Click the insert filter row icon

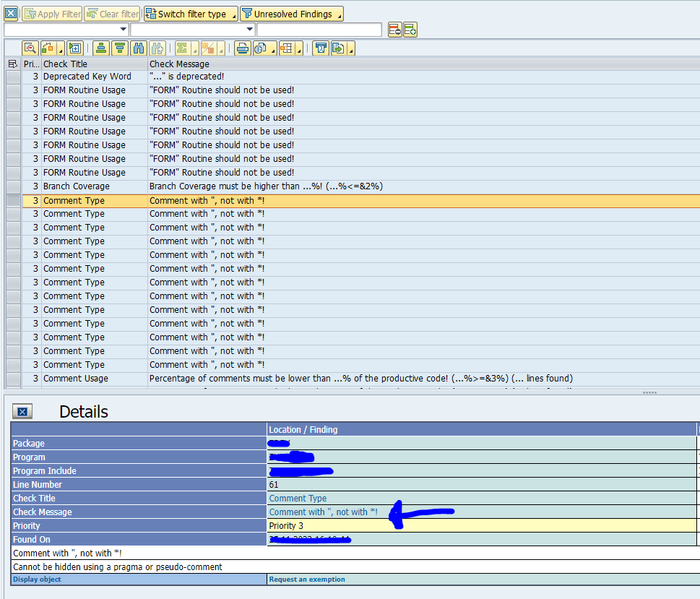click(409, 30)
